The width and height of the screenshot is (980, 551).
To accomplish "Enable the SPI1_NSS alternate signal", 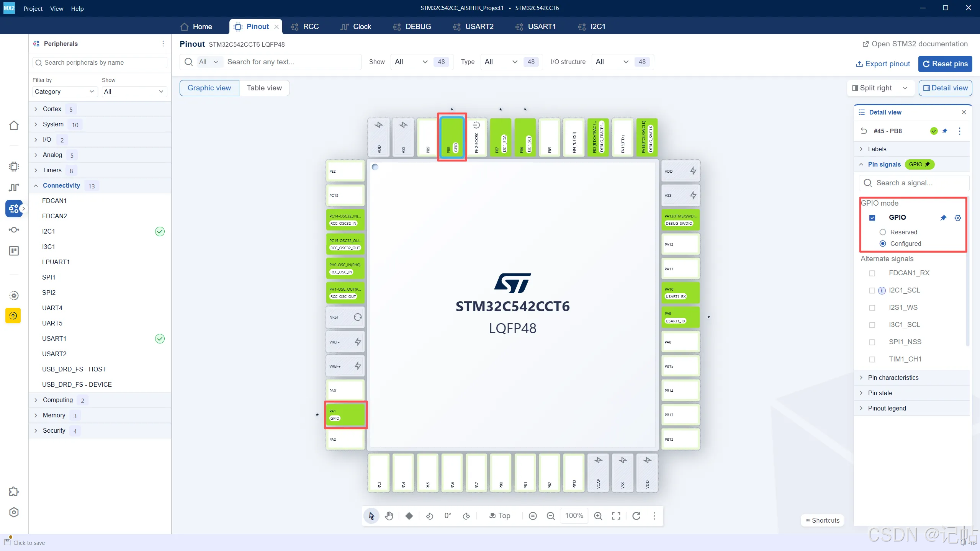I will click(x=872, y=342).
